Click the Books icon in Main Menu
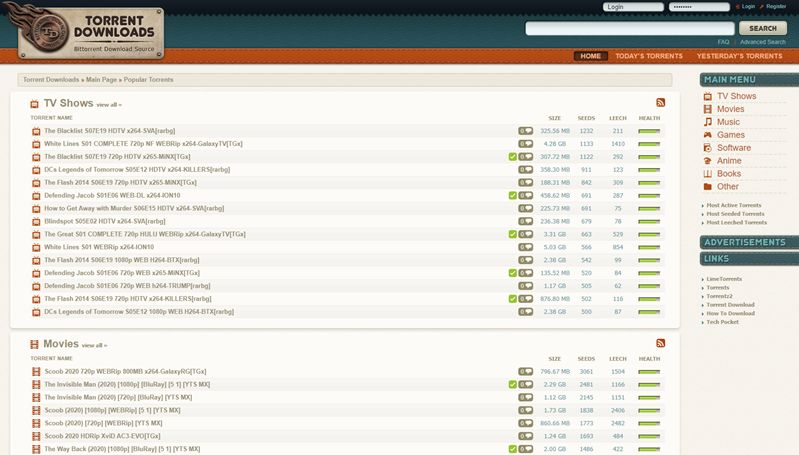Viewport: 799px width, 455px height. pyautogui.click(x=707, y=174)
